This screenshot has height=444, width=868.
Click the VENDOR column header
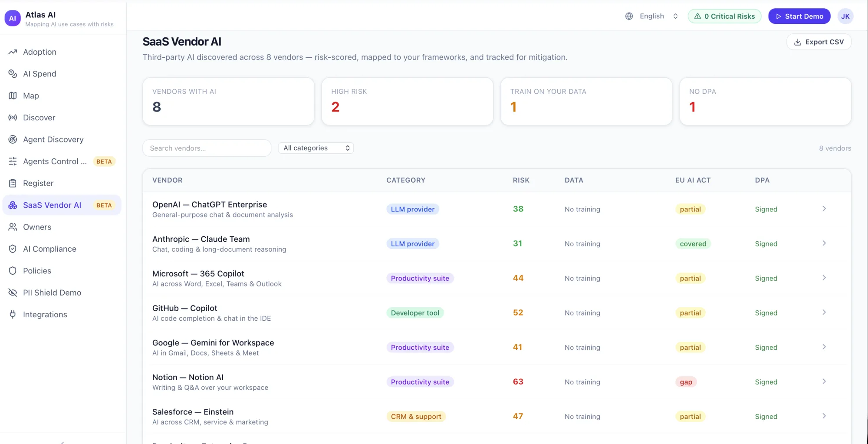[x=167, y=180]
